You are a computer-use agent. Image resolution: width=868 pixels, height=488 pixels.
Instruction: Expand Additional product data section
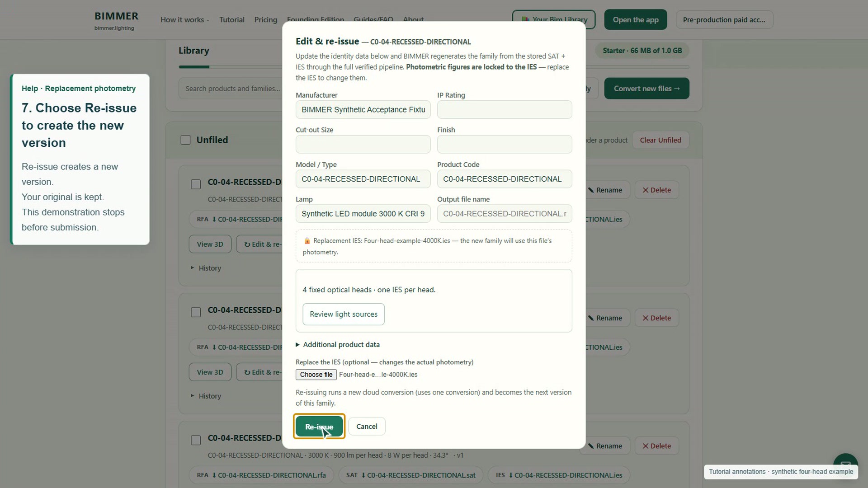coord(338,344)
